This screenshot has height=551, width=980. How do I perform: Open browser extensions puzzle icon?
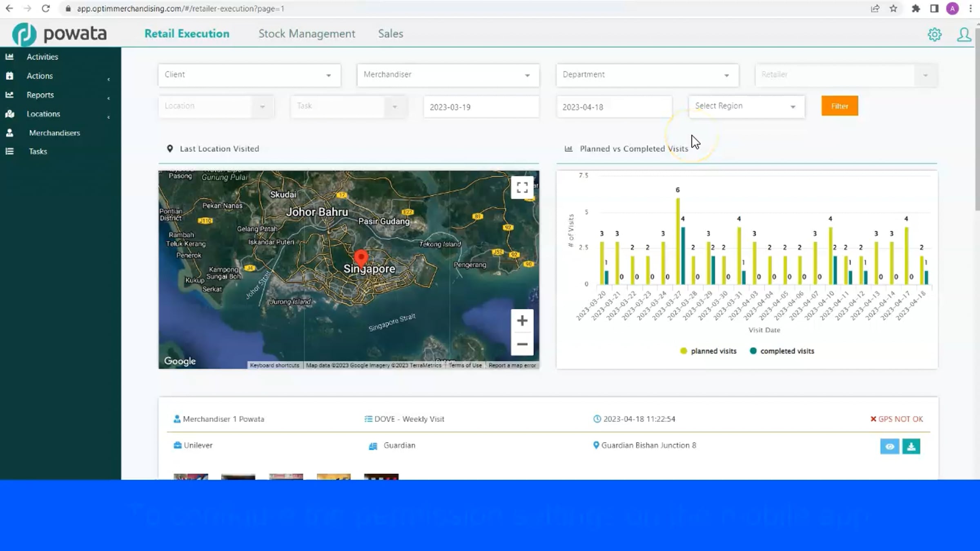[x=915, y=9]
